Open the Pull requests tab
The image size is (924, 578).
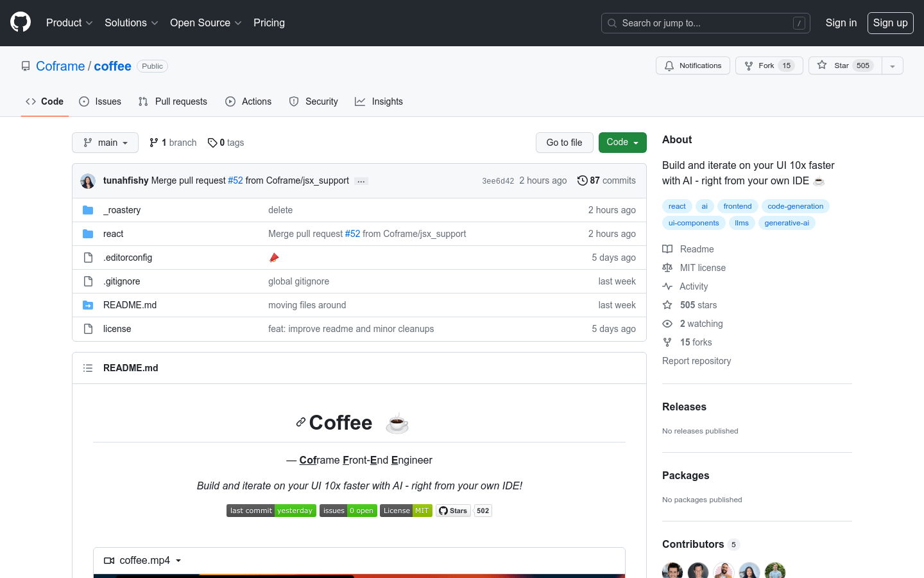tap(173, 101)
